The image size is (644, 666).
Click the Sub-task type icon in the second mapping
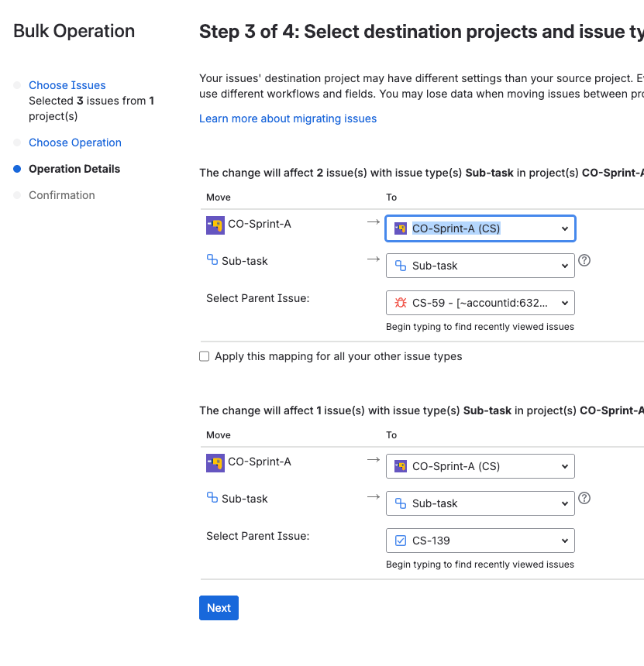click(x=212, y=498)
